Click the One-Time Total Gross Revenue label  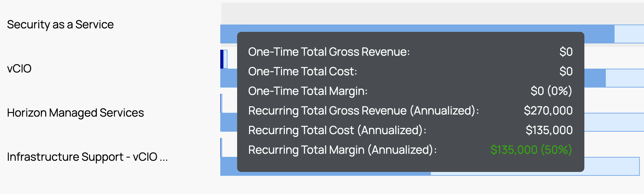click(x=329, y=52)
